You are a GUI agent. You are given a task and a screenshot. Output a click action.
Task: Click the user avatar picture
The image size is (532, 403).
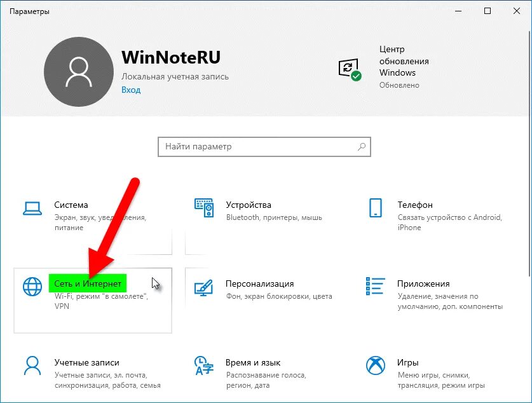(79, 72)
